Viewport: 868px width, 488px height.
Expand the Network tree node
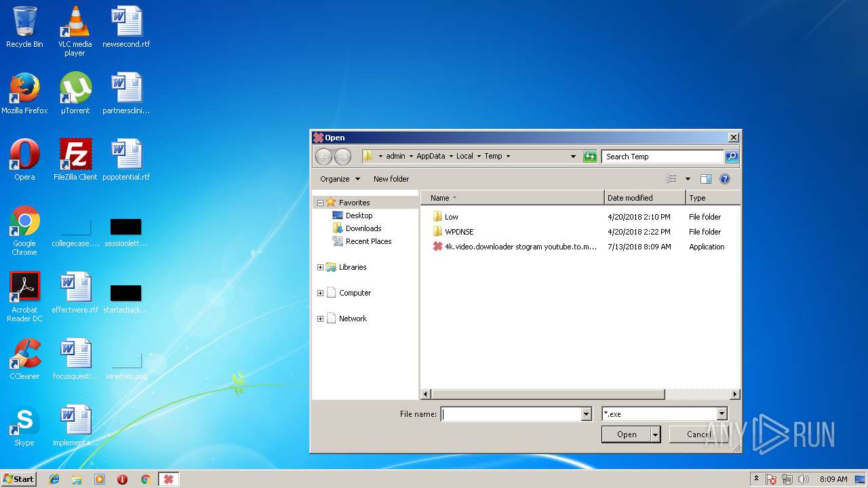coord(320,319)
